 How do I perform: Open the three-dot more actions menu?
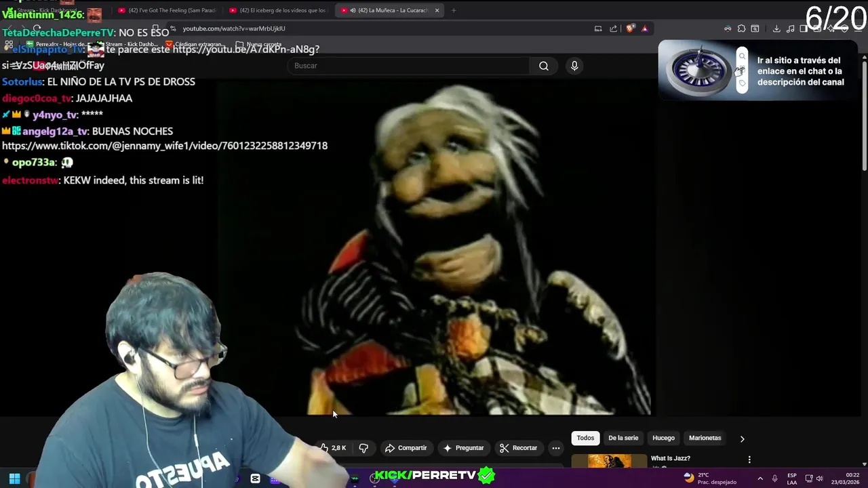pos(556,448)
